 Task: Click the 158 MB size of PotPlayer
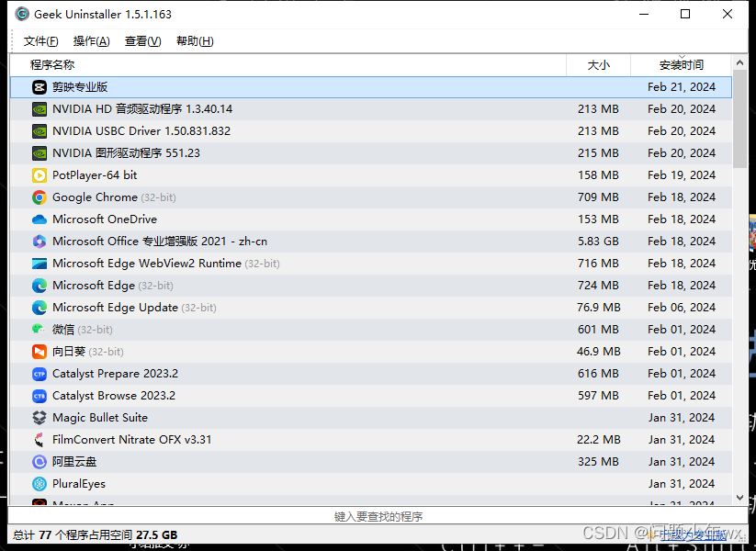598,175
